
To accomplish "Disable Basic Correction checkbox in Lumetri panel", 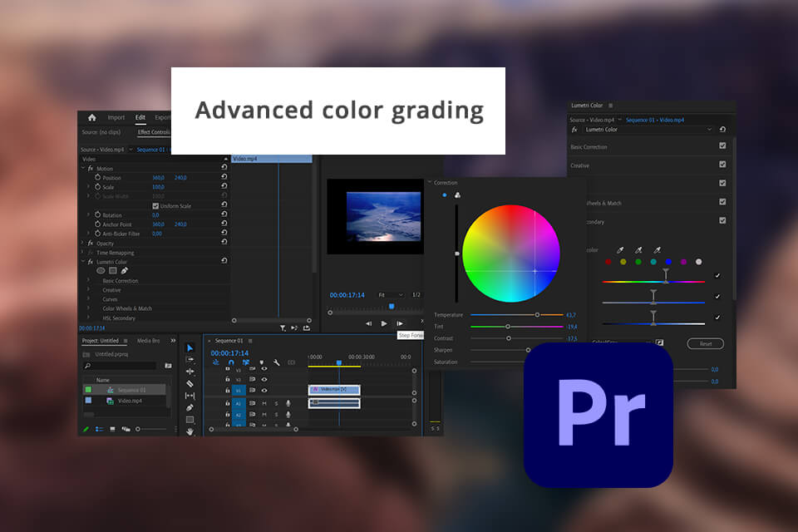I will coord(722,146).
